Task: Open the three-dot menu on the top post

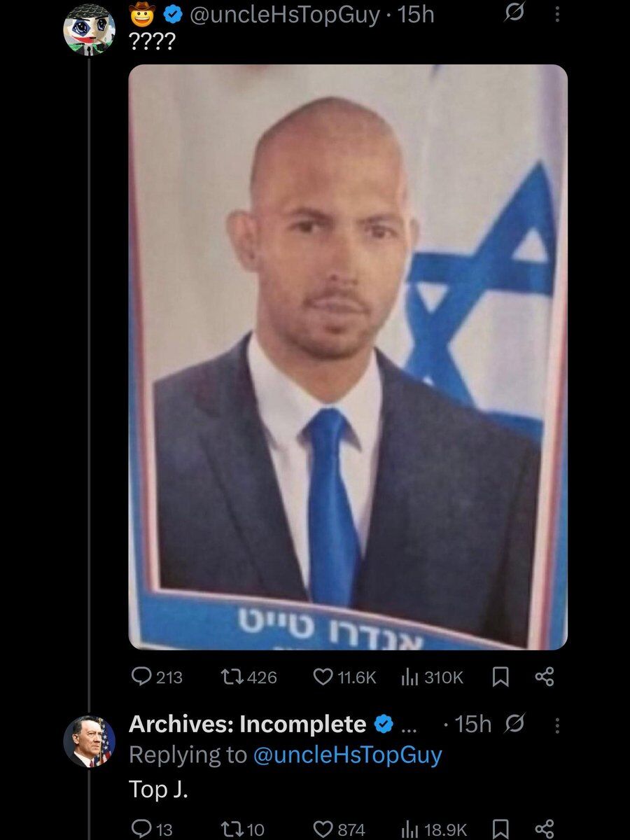Action: 556,15
